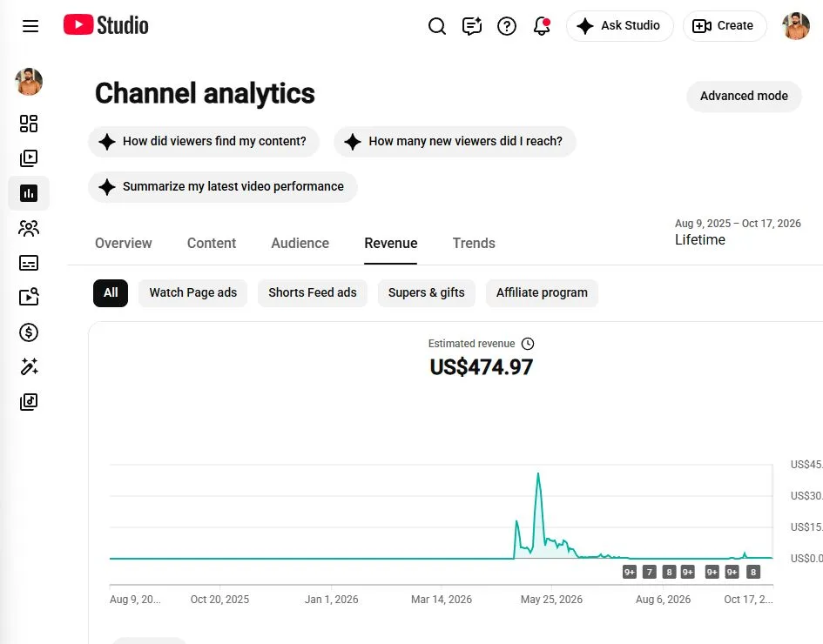Go to Dashboard in the sidebar
The width and height of the screenshot is (823, 644).
click(x=29, y=124)
